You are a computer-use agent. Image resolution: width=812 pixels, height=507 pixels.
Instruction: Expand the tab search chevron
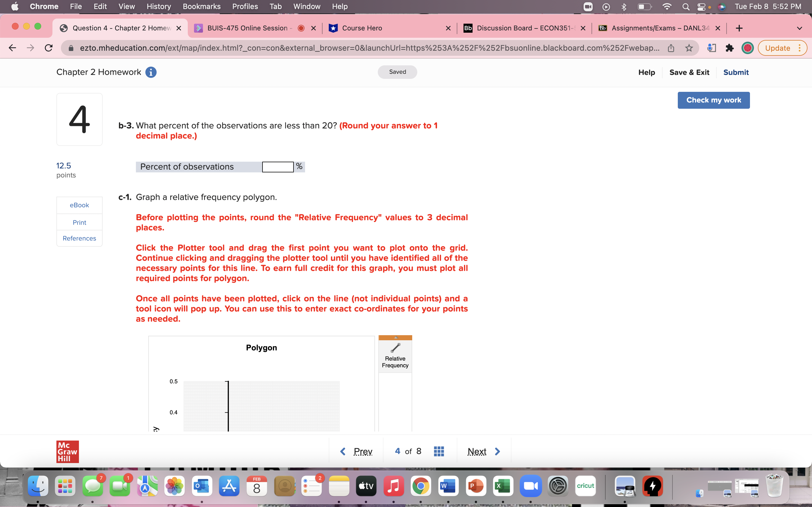pos(799,28)
